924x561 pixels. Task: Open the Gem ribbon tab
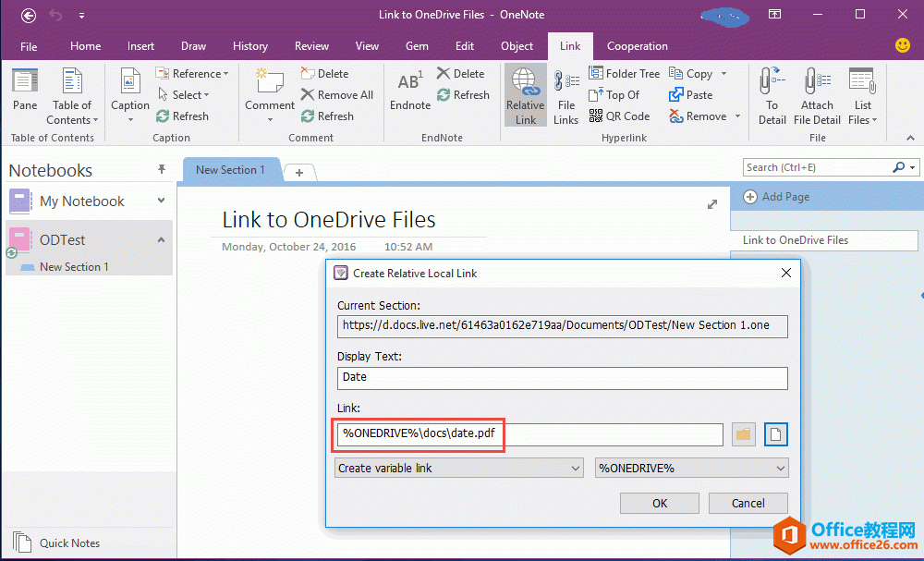coord(416,46)
